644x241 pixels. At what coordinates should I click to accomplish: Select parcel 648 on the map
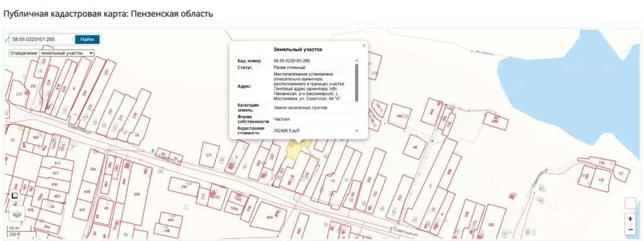click(x=87, y=192)
